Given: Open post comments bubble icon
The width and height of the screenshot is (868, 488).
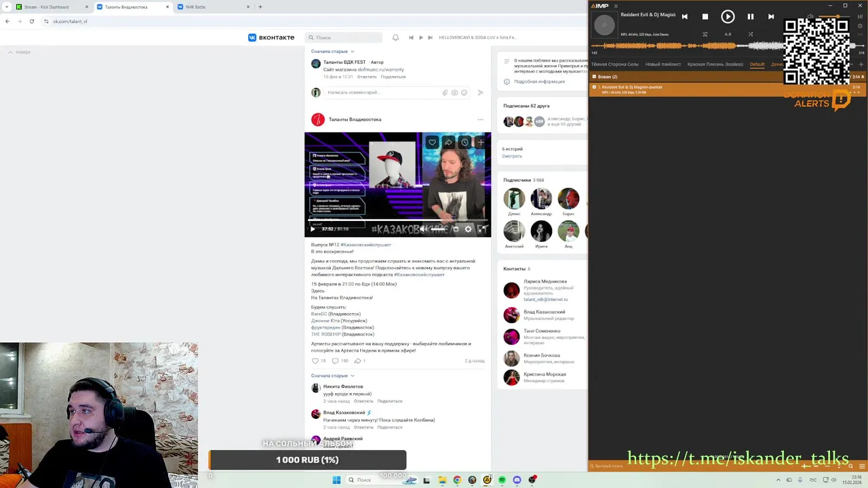Looking at the screenshot, I should pyautogui.click(x=335, y=361).
